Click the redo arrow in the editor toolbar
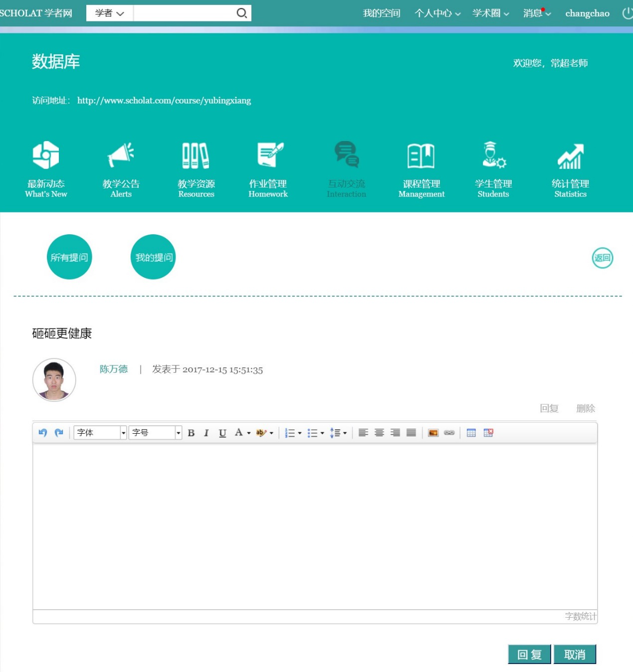Image resolution: width=633 pixels, height=672 pixels. pyautogui.click(x=59, y=433)
